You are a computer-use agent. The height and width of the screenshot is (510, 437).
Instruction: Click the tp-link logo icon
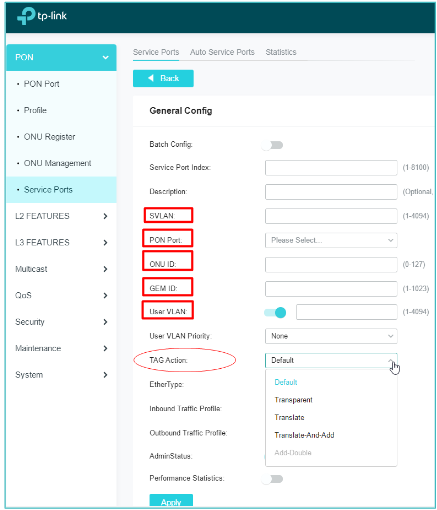point(26,16)
